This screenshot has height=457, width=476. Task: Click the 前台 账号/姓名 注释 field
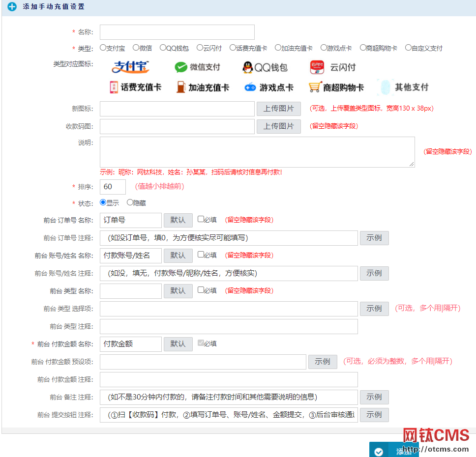[x=229, y=273]
